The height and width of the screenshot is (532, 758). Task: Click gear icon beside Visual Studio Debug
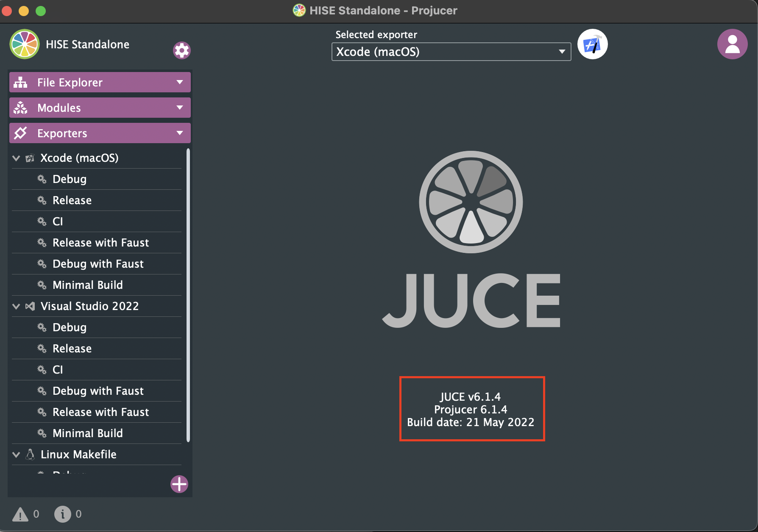pyautogui.click(x=42, y=327)
